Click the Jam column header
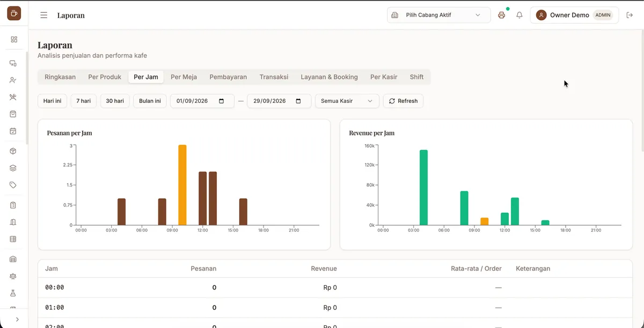644x328 pixels. pyautogui.click(x=52, y=269)
